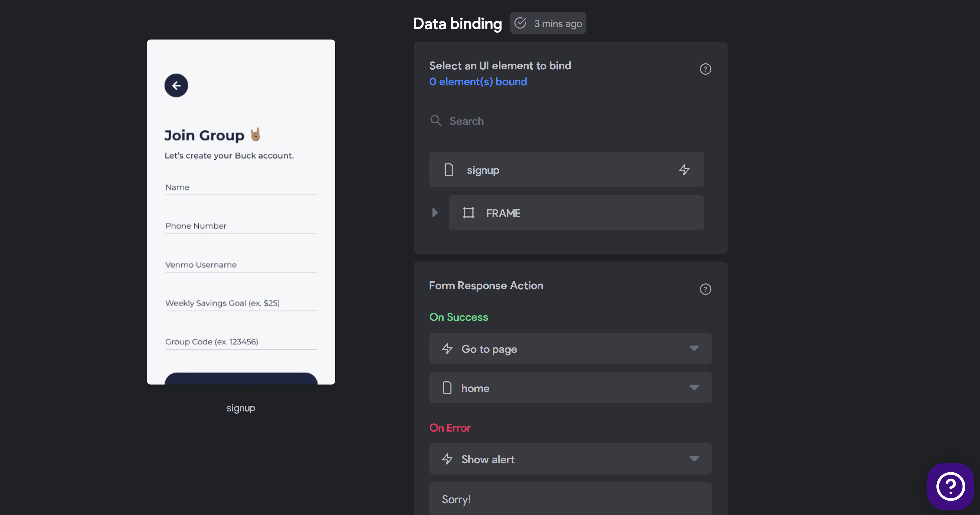Click the back arrow in signup preview

(x=176, y=86)
